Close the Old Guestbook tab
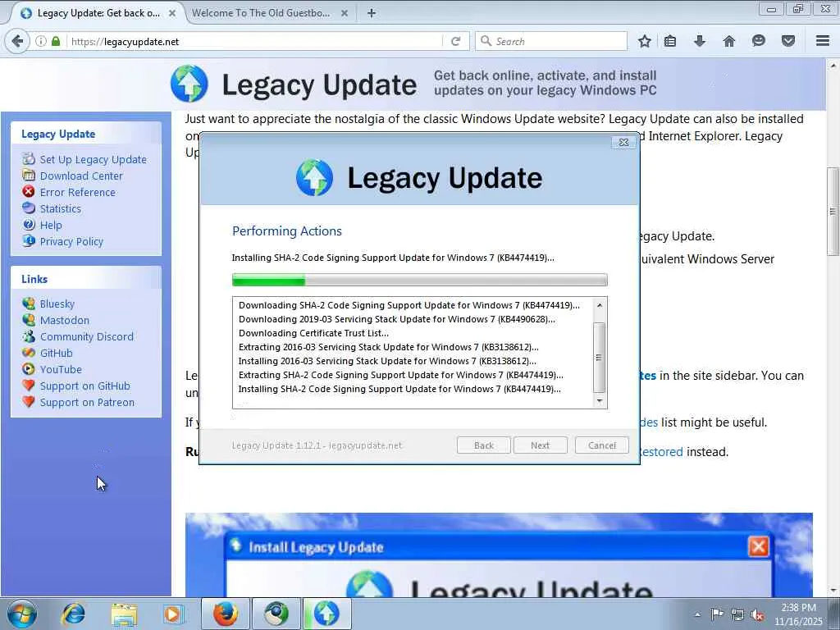This screenshot has height=630, width=840. coord(345,13)
